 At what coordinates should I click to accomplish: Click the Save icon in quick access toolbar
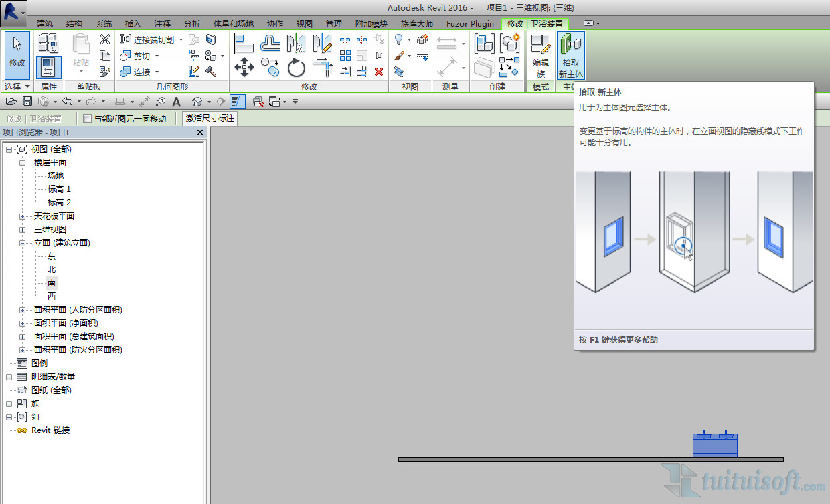[27, 102]
